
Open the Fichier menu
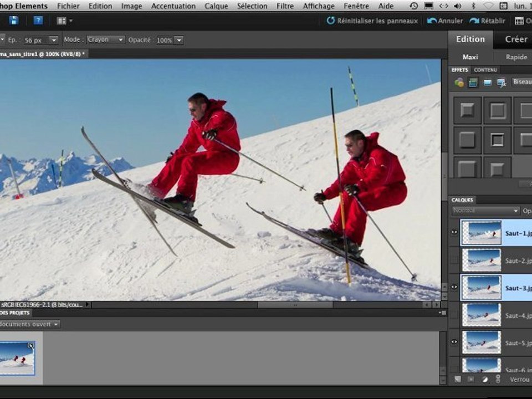coord(68,6)
